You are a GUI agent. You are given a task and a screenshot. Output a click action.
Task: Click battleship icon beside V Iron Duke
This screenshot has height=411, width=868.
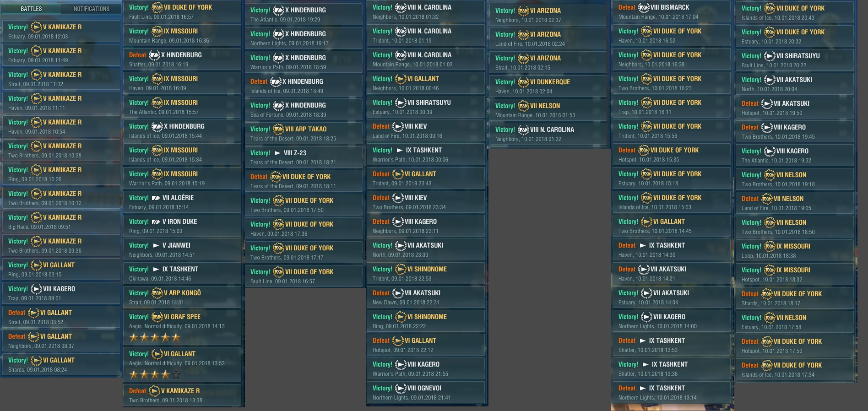point(156,222)
